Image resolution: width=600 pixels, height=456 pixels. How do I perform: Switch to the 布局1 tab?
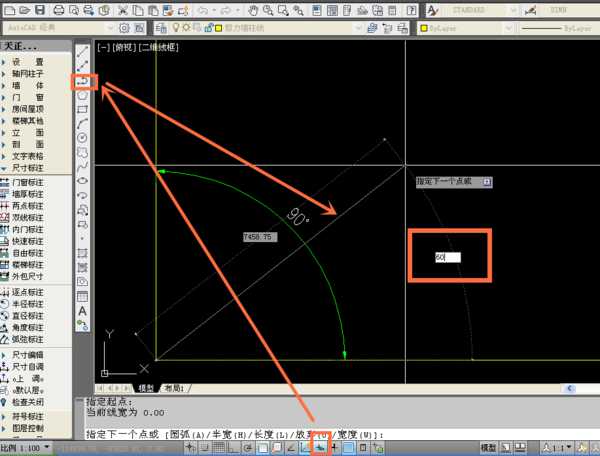click(x=174, y=388)
